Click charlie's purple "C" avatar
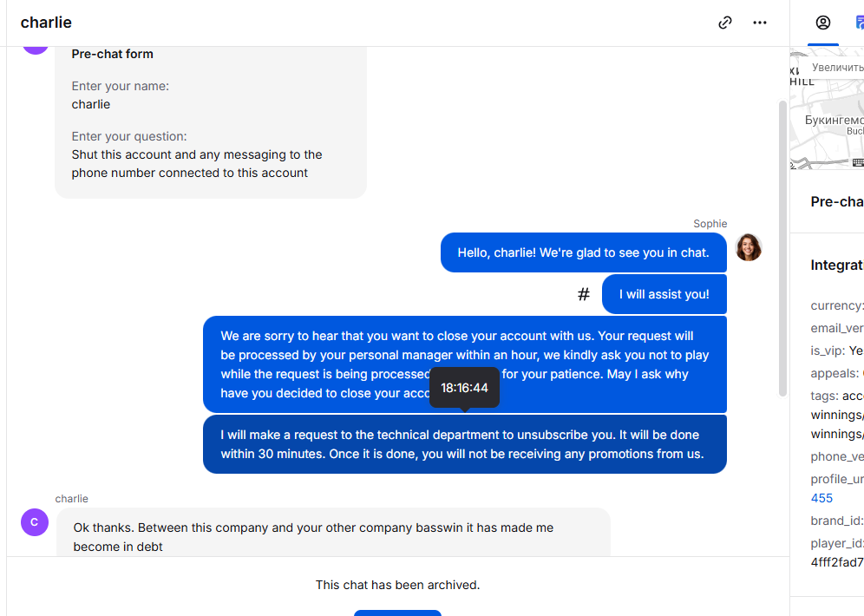864x616 pixels. tap(35, 522)
